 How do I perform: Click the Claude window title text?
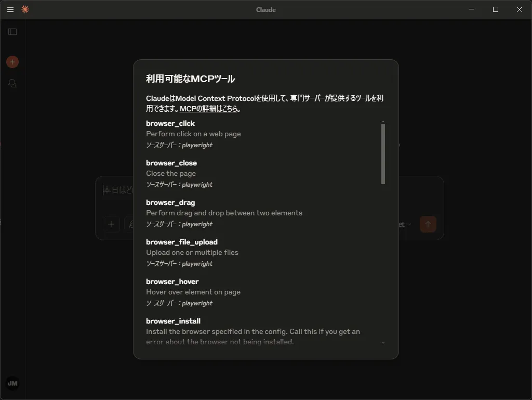coord(266,10)
